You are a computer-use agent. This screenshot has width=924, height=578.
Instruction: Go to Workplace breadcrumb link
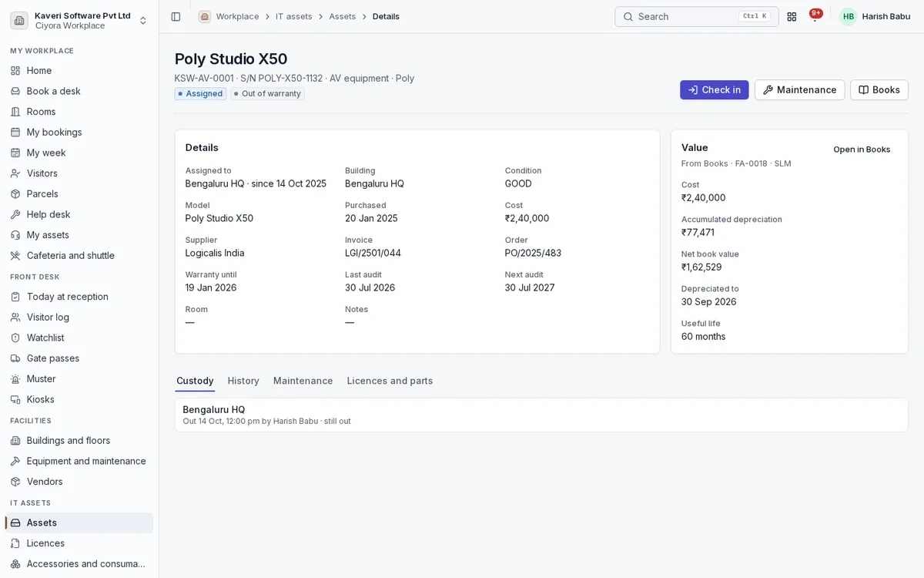(x=237, y=16)
